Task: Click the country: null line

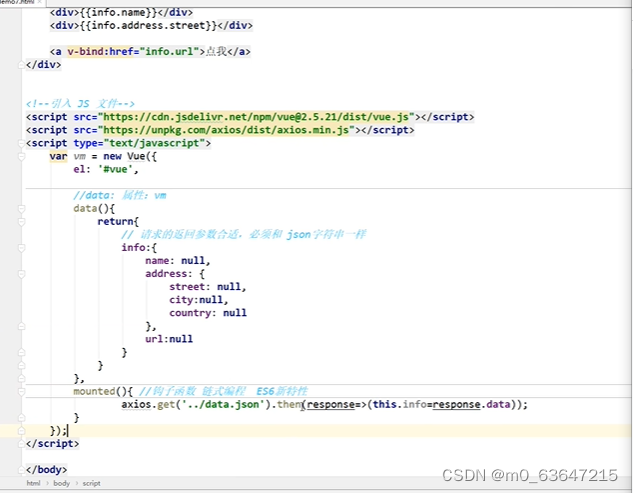Action: tap(208, 313)
